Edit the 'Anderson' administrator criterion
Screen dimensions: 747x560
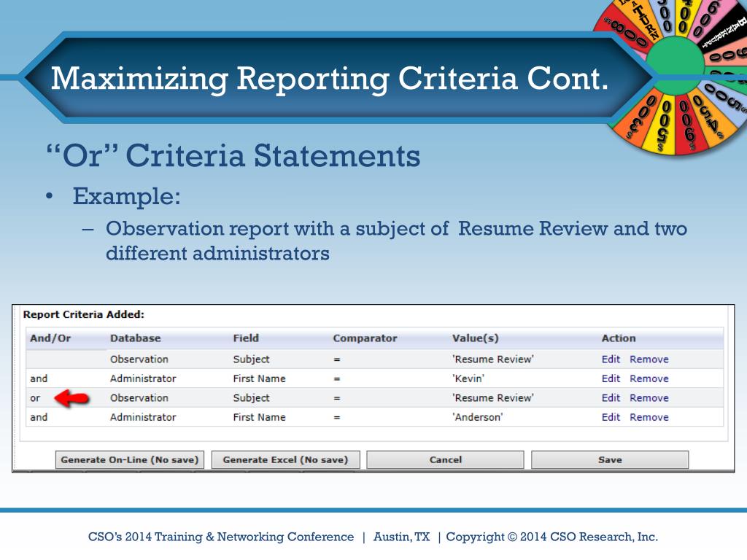(611, 417)
